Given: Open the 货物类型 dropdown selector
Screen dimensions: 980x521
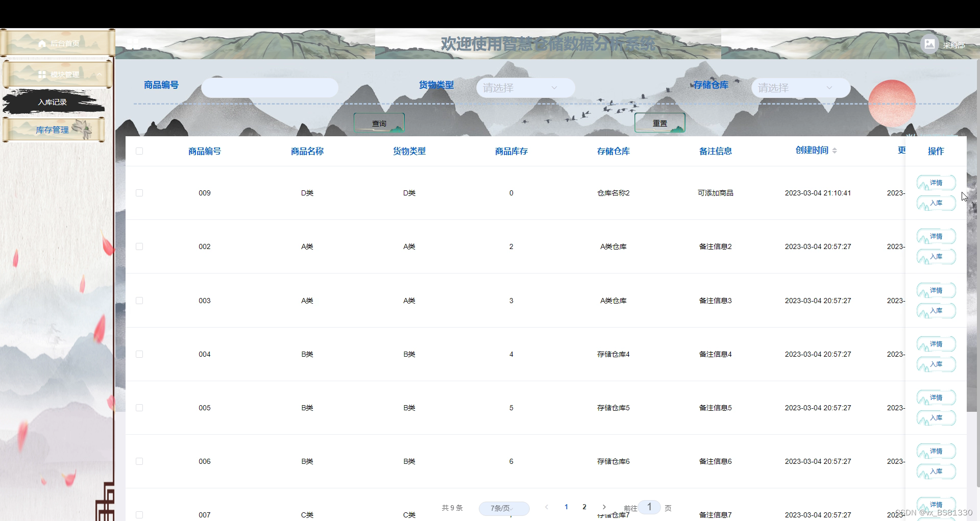Looking at the screenshot, I should [x=525, y=88].
